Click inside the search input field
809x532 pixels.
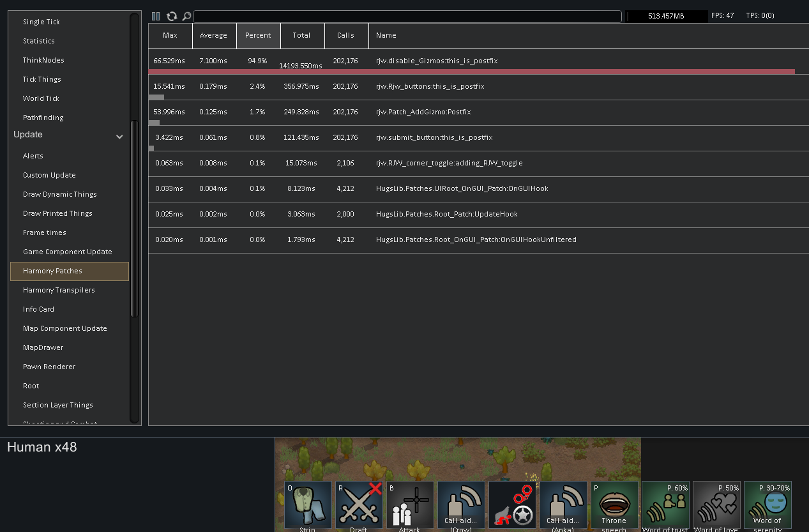(407, 17)
